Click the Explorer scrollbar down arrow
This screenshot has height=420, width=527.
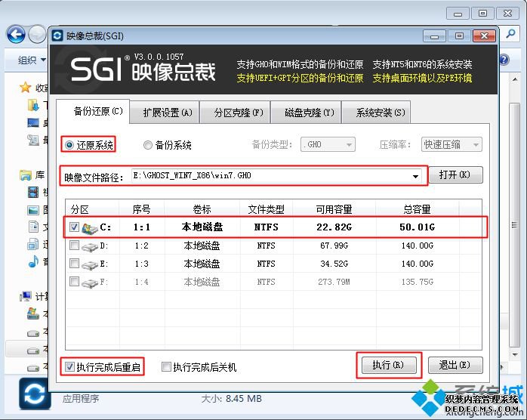tap(515, 354)
